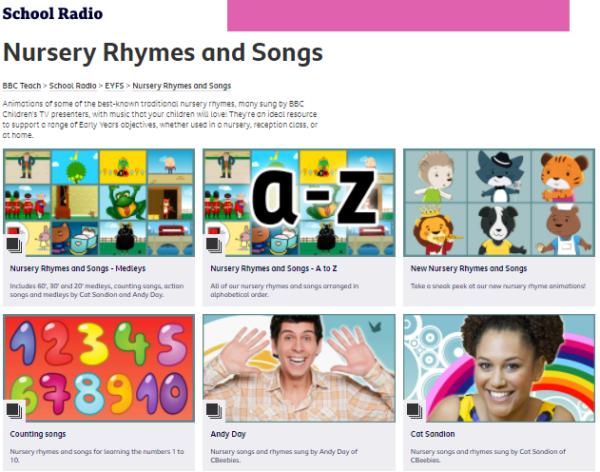The image size is (600, 472).
Task: Open New Nursery Rhymes and Songs title
Action: click(x=469, y=268)
